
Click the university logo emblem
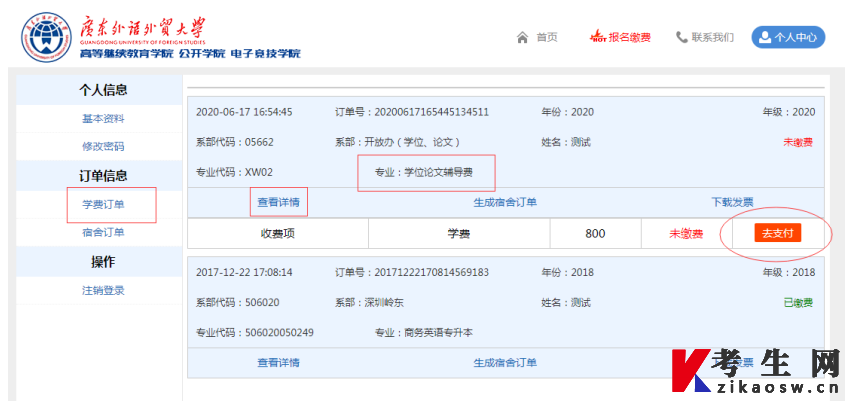click(46, 37)
